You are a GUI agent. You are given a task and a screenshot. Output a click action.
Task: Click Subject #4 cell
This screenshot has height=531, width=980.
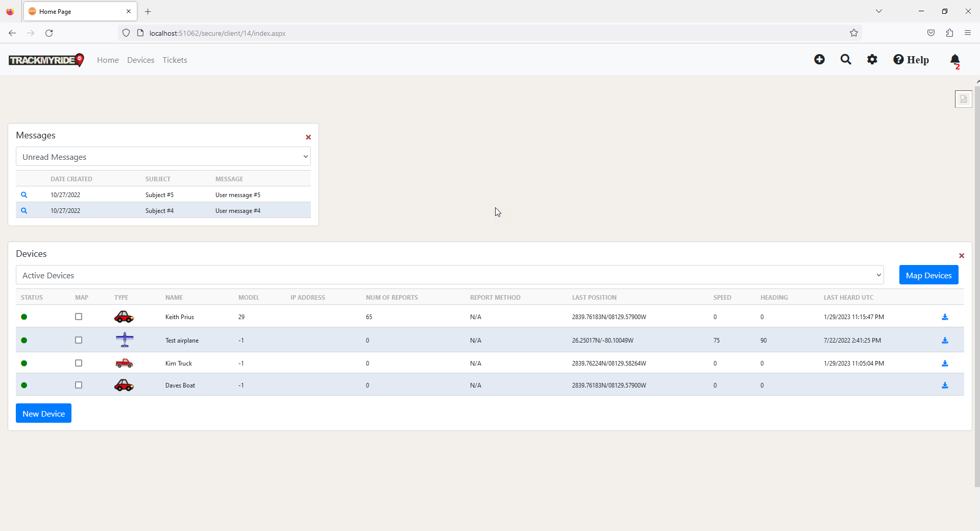159,211
